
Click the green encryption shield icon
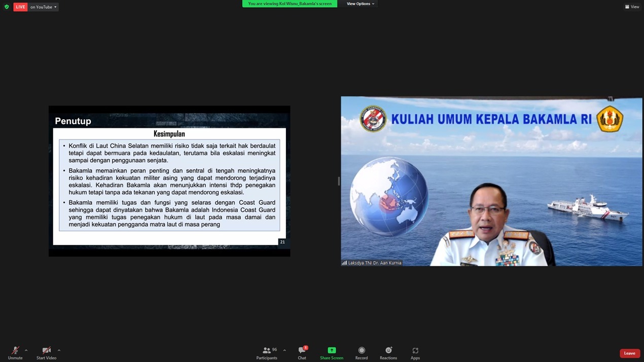coord(7,7)
